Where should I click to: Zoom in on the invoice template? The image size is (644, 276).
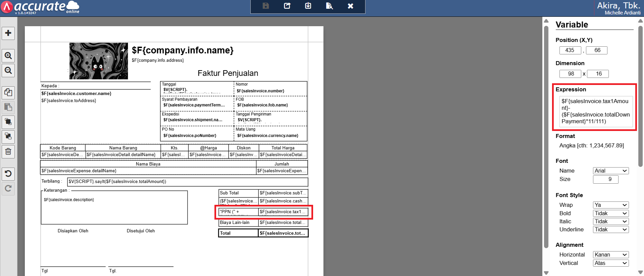[8, 56]
